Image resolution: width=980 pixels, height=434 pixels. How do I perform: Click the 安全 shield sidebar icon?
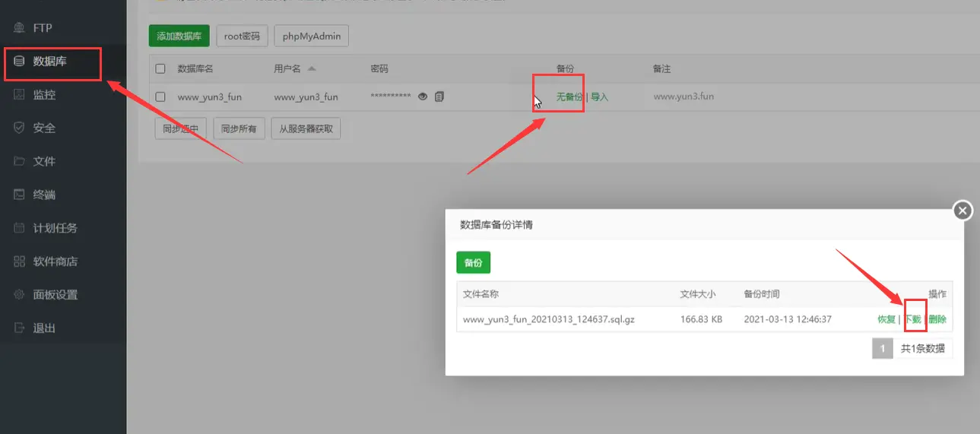pyautogui.click(x=20, y=128)
